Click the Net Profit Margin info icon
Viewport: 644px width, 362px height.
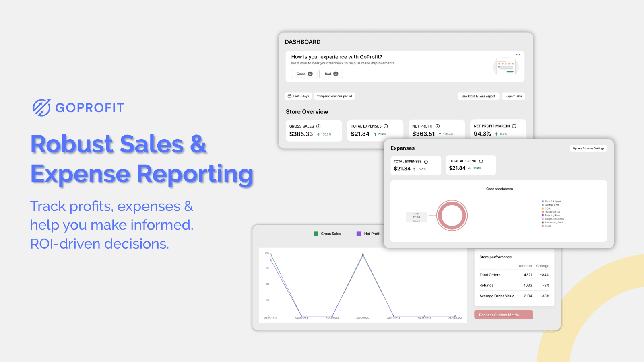click(x=514, y=126)
